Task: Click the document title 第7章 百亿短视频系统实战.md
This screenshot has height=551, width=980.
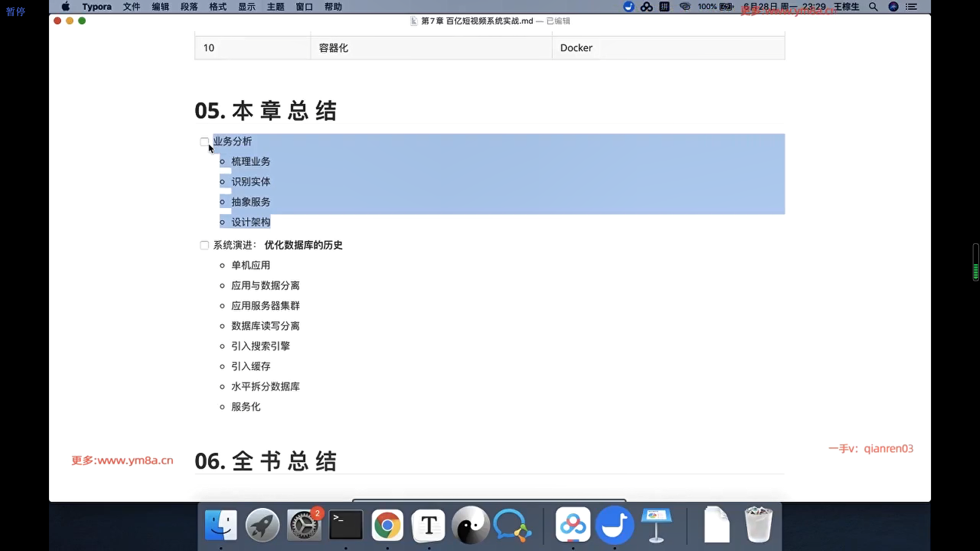Action: (x=477, y=21)
